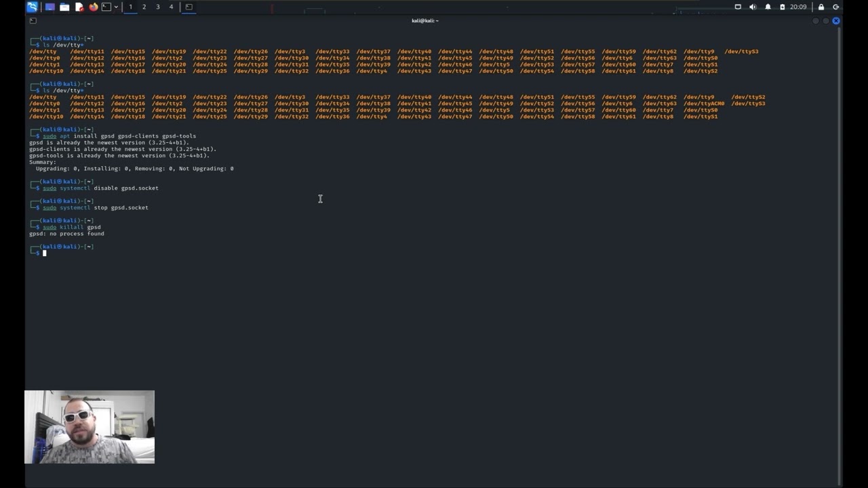Switch to workspace 2

click(144, 7)
